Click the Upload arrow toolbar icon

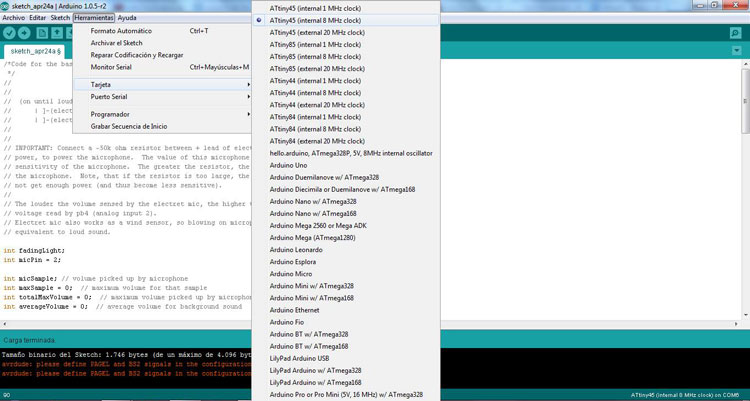point(24,33)
